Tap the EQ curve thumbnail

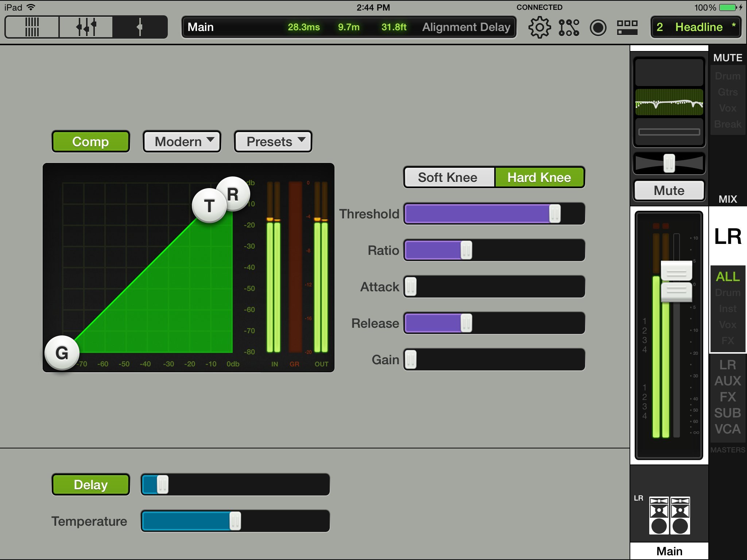(669, 102)
